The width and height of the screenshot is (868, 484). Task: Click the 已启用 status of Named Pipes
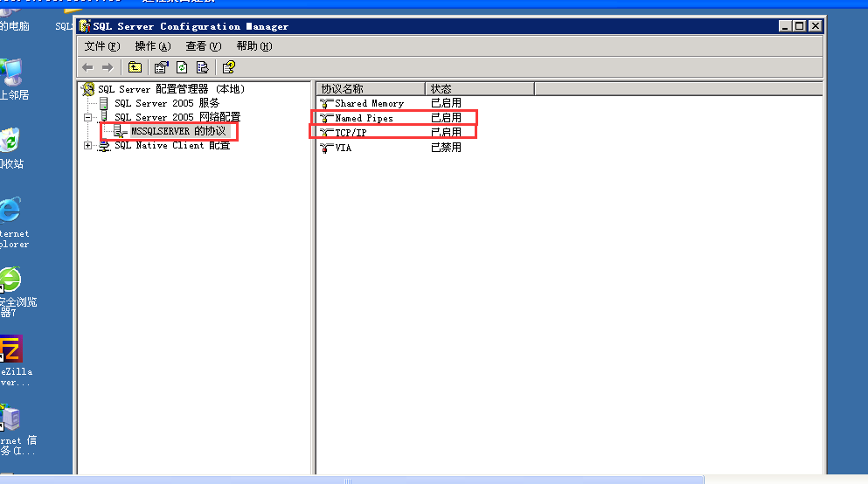446,118
